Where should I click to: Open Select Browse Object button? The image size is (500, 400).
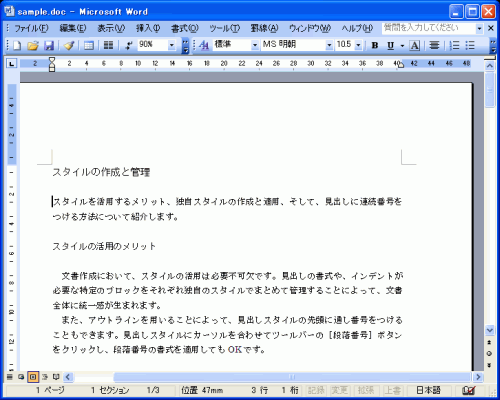(x=489, y=354)
